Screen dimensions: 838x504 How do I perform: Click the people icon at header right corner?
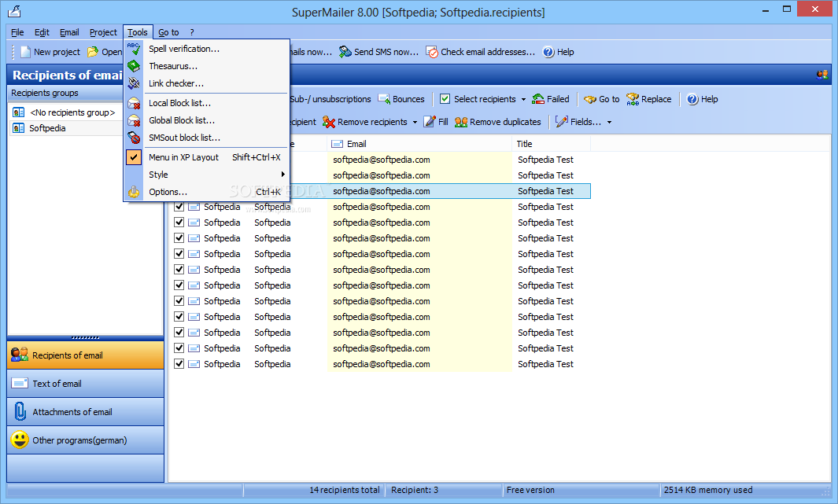point(822,75)
